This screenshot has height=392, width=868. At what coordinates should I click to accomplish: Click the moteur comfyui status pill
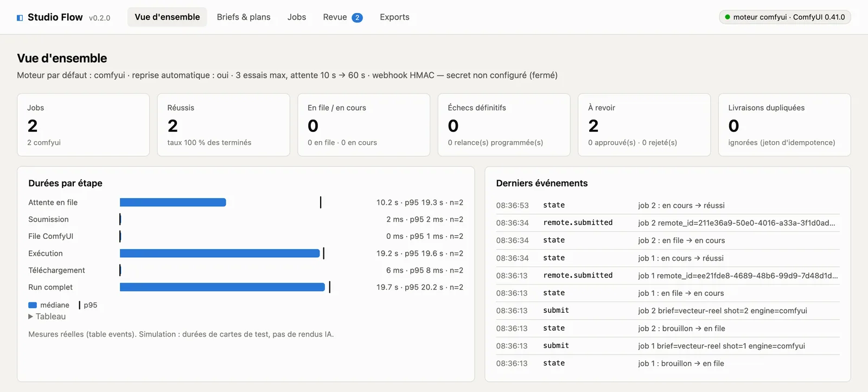click(x=784, y=17)
